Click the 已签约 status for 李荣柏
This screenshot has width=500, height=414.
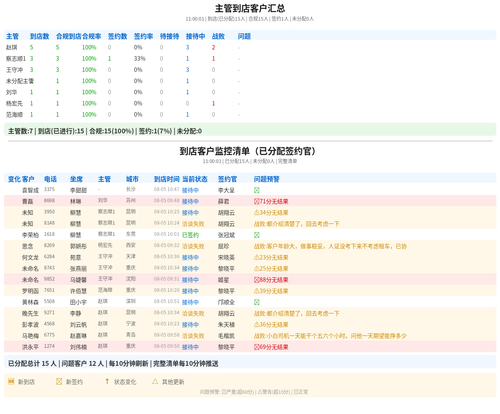(x=190, y=235)
